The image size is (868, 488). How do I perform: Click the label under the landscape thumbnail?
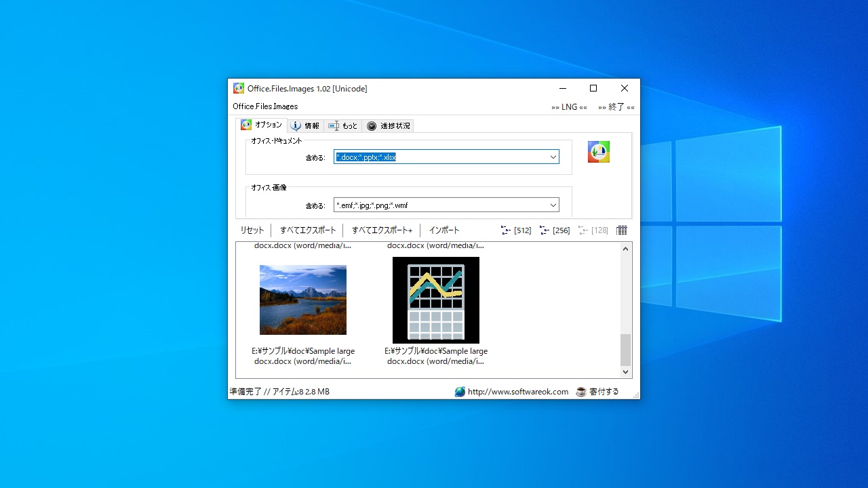[303, 357]
